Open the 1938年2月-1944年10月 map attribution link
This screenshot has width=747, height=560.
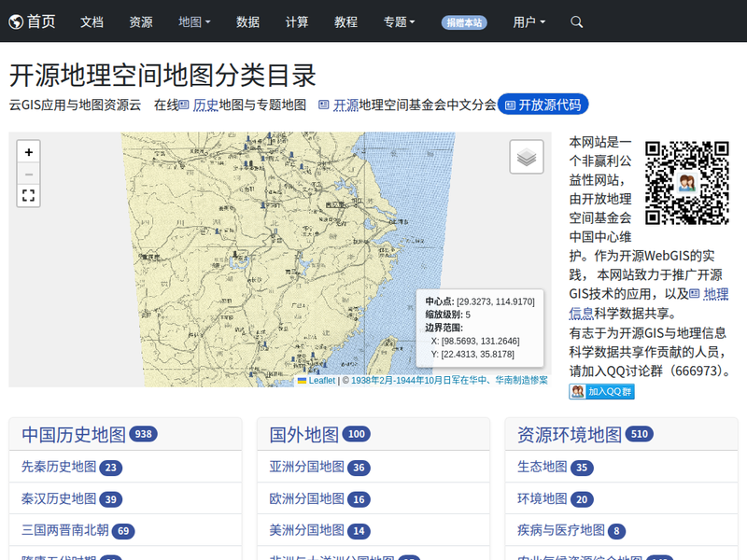[x=449, y=381]
